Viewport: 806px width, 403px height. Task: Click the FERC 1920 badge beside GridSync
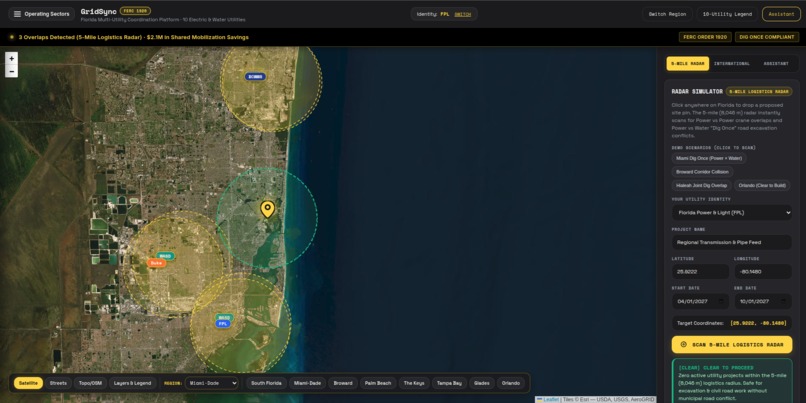coord(135,10)
